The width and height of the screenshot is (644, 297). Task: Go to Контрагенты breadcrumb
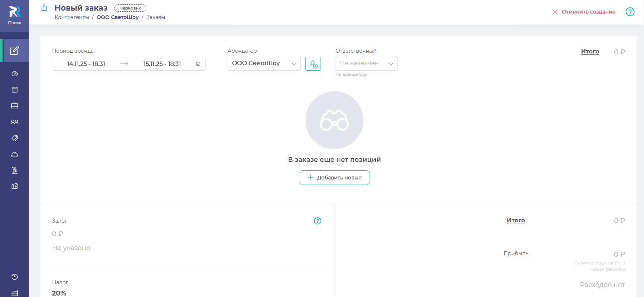click(72, 17)
